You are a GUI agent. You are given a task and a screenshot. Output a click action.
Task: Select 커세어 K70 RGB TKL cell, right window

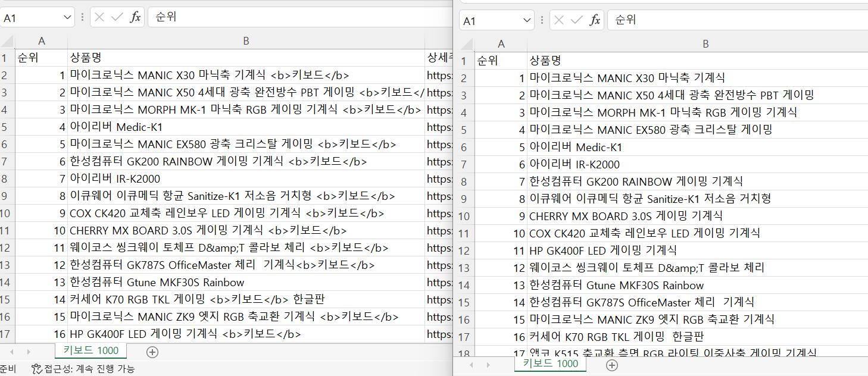coord(697,337)
